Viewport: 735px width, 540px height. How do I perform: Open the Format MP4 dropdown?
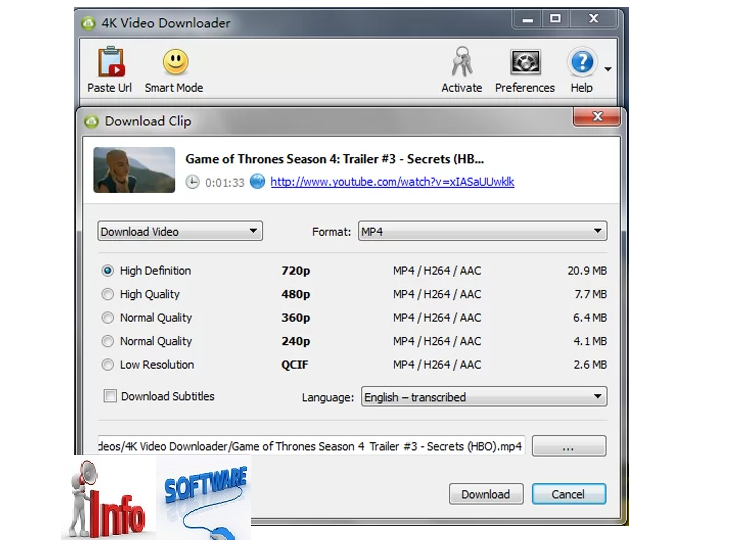[482, 231]
